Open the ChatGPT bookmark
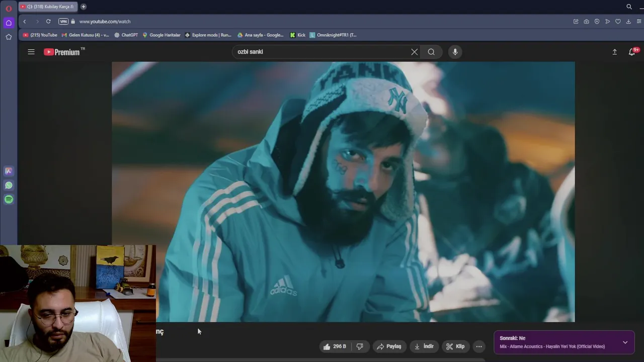Screen dimensions: 644x362 click(x=126, y=35)
